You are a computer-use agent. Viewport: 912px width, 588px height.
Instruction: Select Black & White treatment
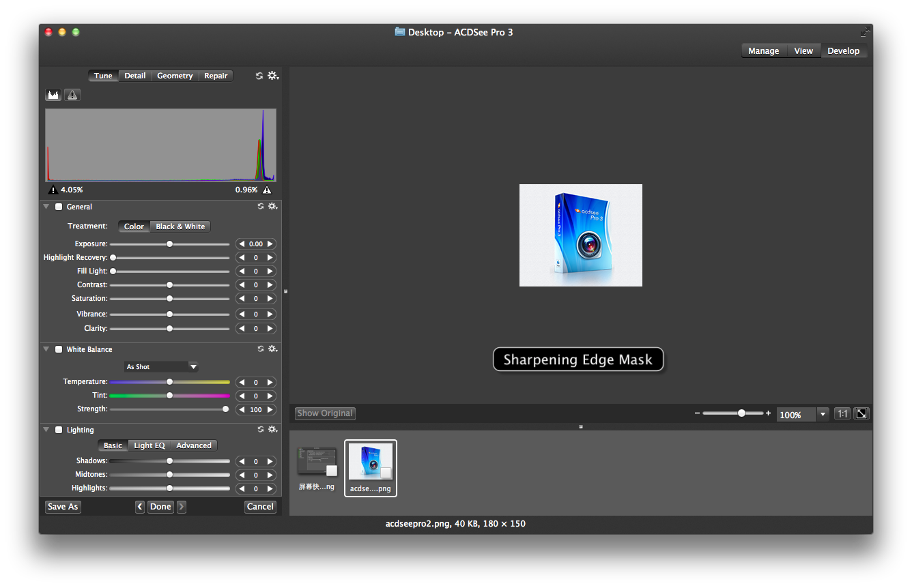180,226
